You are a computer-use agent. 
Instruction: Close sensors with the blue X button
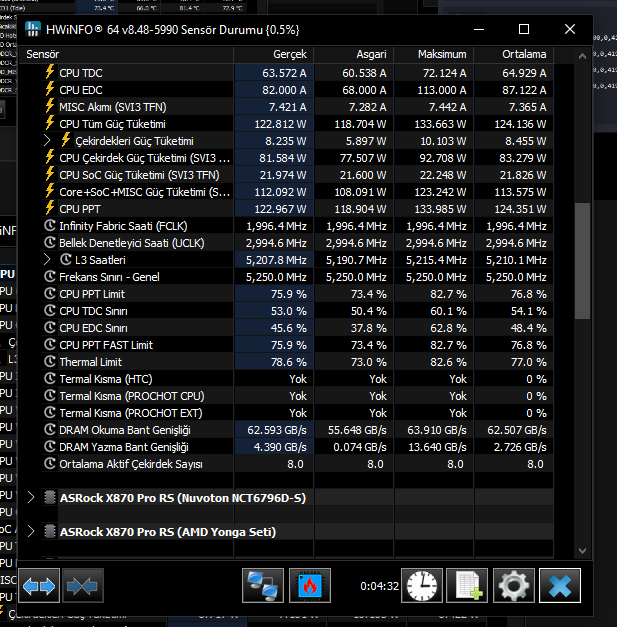560,586
